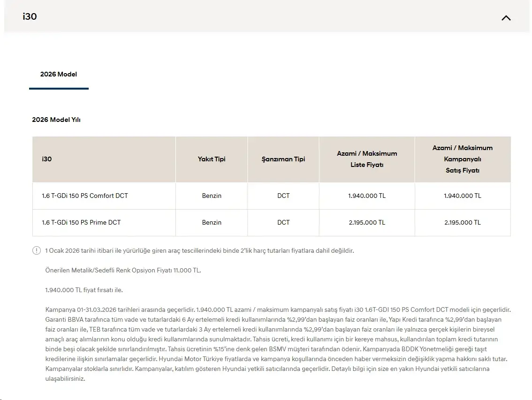Click the '1 Ocak 2026 tarihi itibari' note
Screen dimensions: 532x400
[x=199, y=251]
